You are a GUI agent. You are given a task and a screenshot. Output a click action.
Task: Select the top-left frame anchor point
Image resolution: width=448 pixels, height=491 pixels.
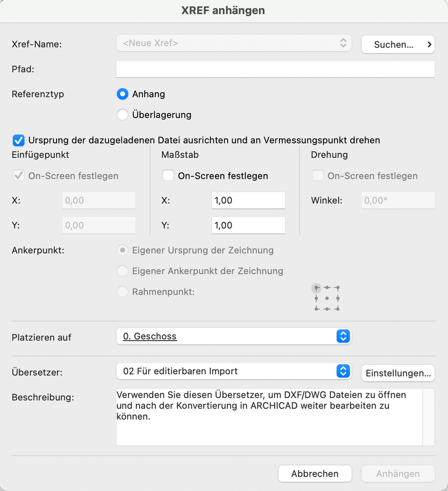[316, 288]
